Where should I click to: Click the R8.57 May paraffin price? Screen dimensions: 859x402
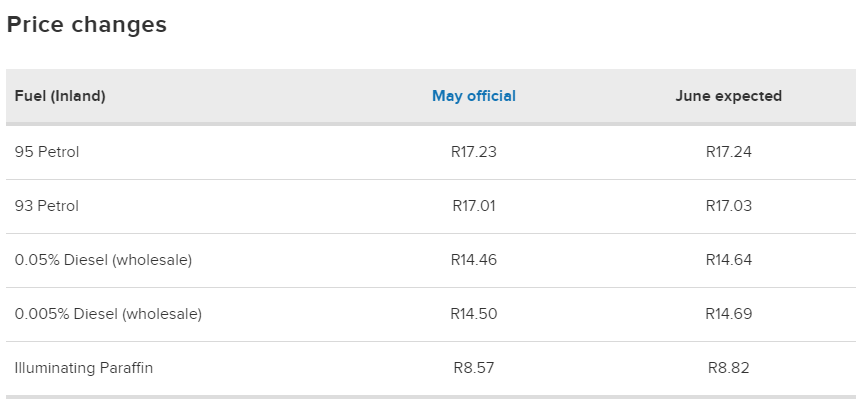474,368
